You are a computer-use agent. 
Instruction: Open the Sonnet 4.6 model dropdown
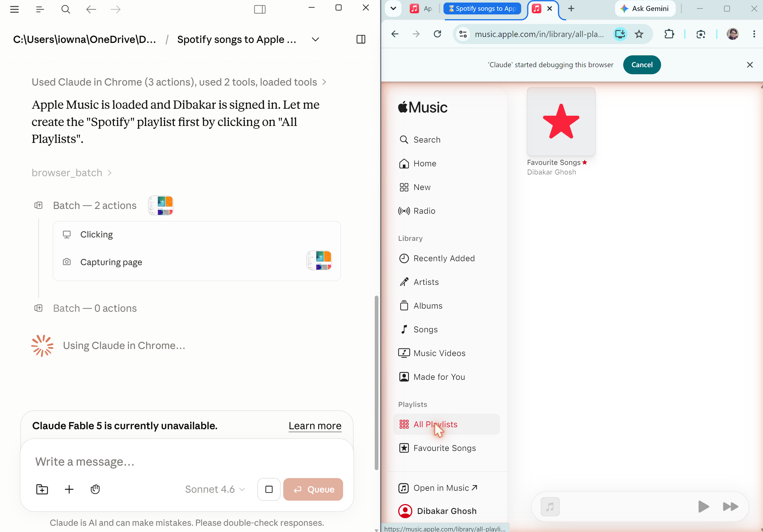(215, 489)
